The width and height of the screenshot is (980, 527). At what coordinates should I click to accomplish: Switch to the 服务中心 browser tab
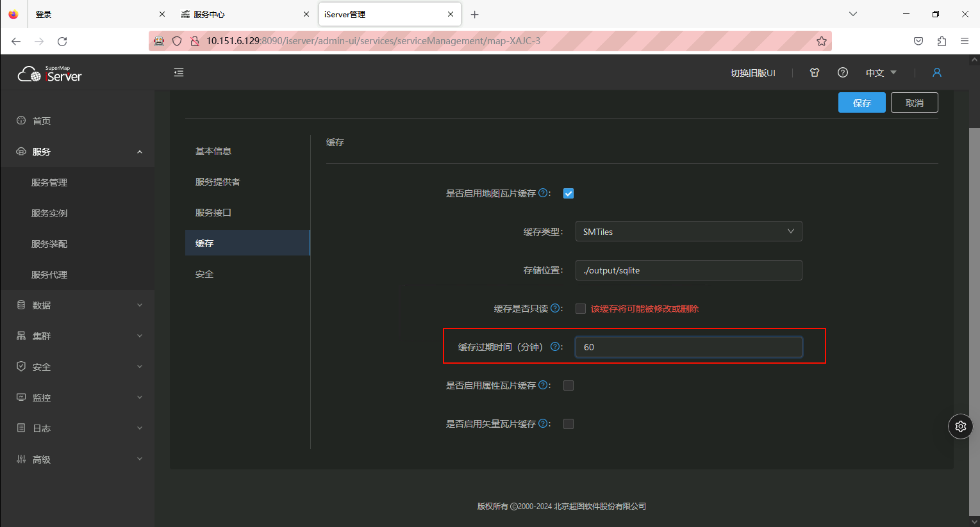tap(245, 14)
